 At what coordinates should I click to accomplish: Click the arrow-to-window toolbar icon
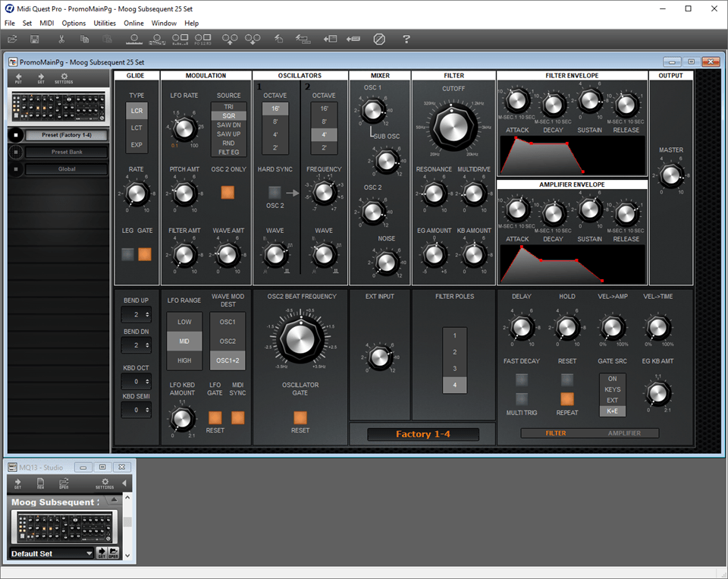pos(330,39)
